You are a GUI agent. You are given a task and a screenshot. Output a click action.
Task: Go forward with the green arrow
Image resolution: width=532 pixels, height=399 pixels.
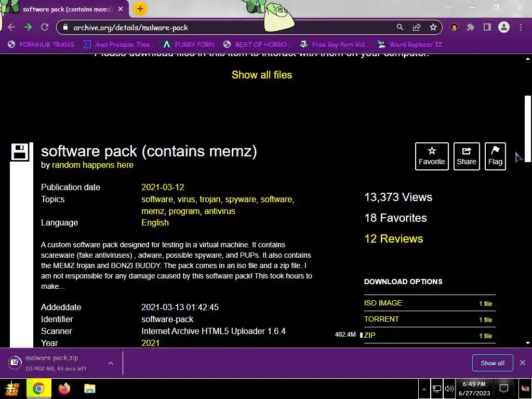pyautogui.click(x=28, y=28)
